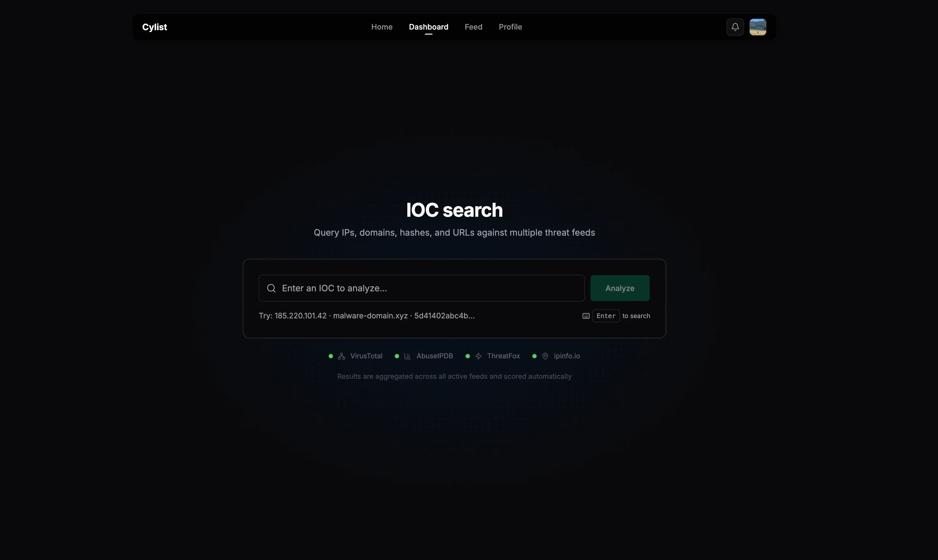Click the ThreatFox lightning bolt icon

[x=478, y=356]
